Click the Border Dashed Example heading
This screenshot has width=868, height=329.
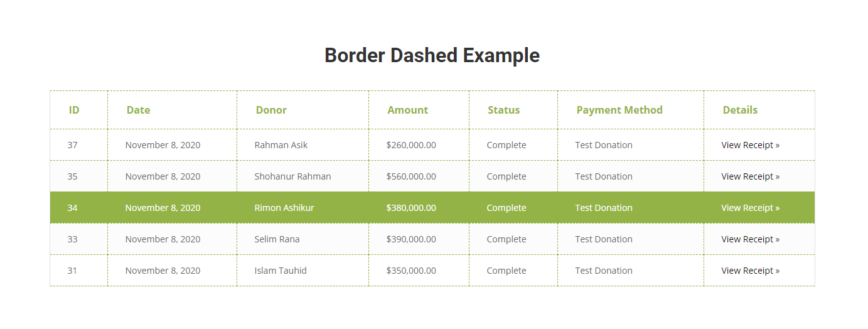pos(432,55)
